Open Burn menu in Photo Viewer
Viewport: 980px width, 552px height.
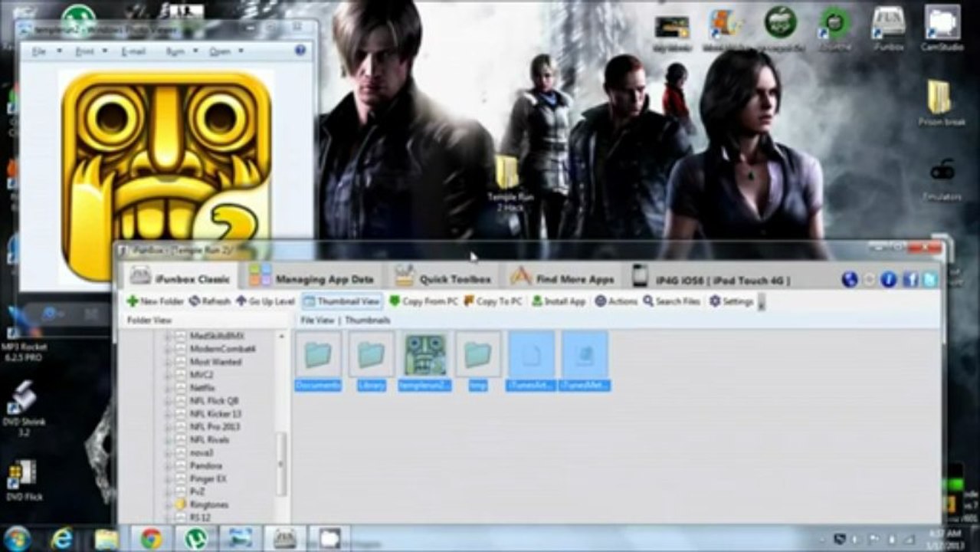[x=182, y=51]
